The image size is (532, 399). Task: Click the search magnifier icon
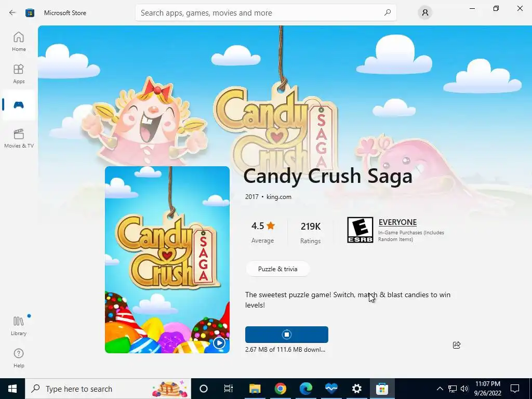point(388,13)
